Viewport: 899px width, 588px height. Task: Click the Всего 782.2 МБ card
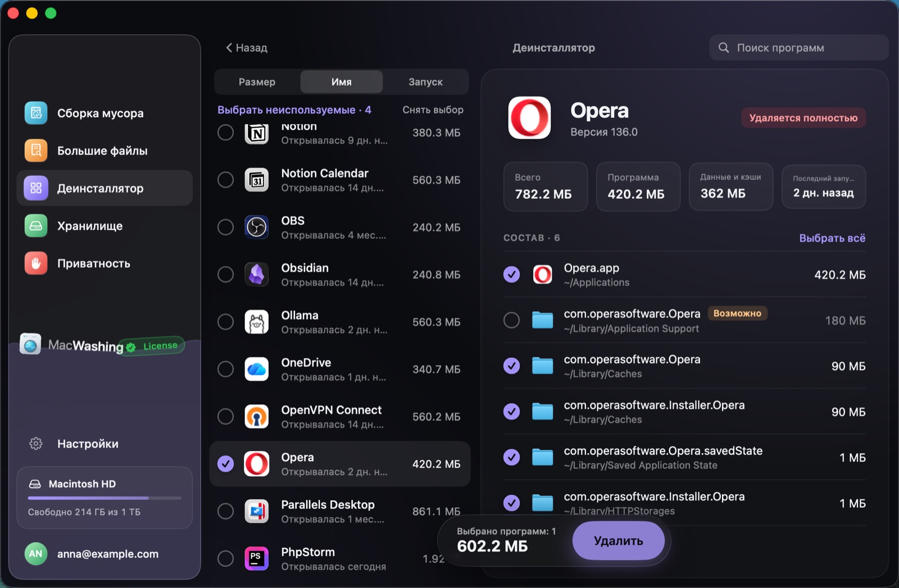(x=546, y=187)
